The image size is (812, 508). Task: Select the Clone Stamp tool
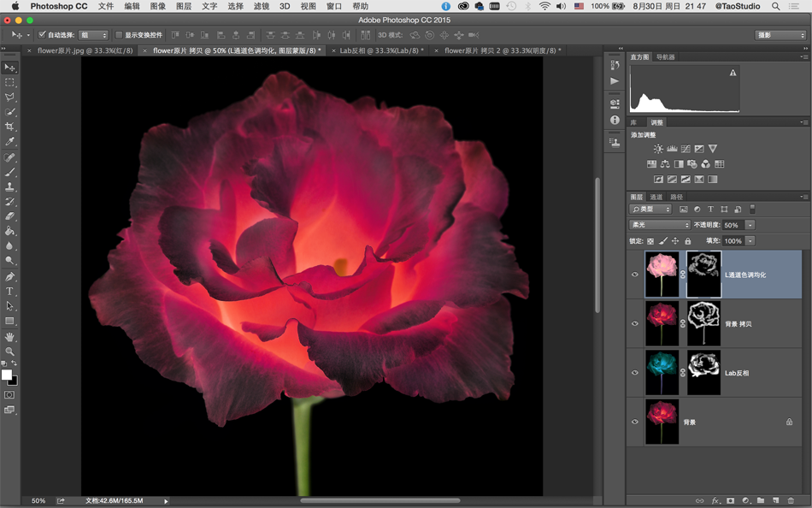coord(10,186)
